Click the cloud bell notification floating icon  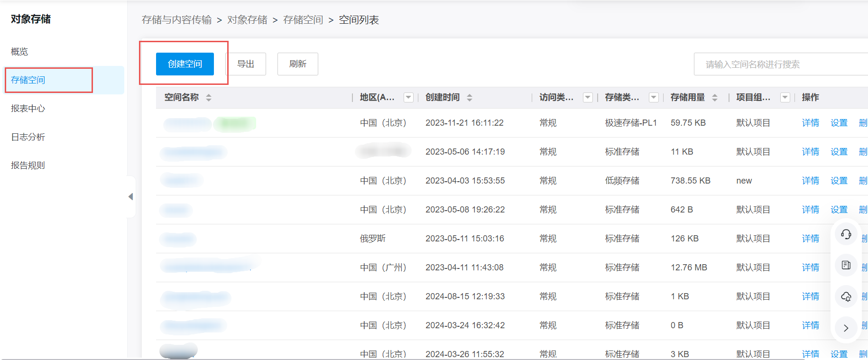click(x=846, y=296)
